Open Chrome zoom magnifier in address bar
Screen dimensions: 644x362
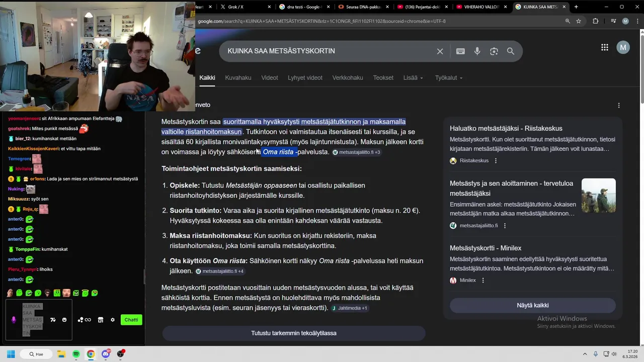(x=568, y=21)
